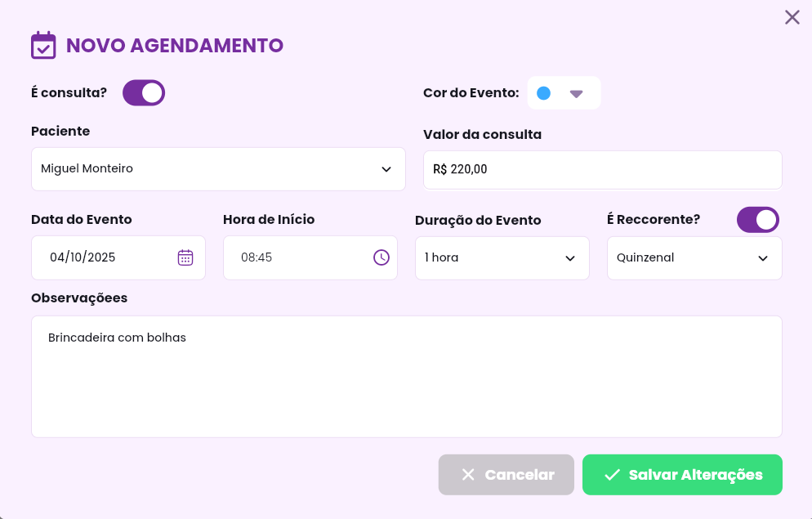The width and height of the screenshot is (812, 519).
Task: Click the calendar-check icon beside Novo Agendamento
Action: pyautogui.click(x=43, y=45)
